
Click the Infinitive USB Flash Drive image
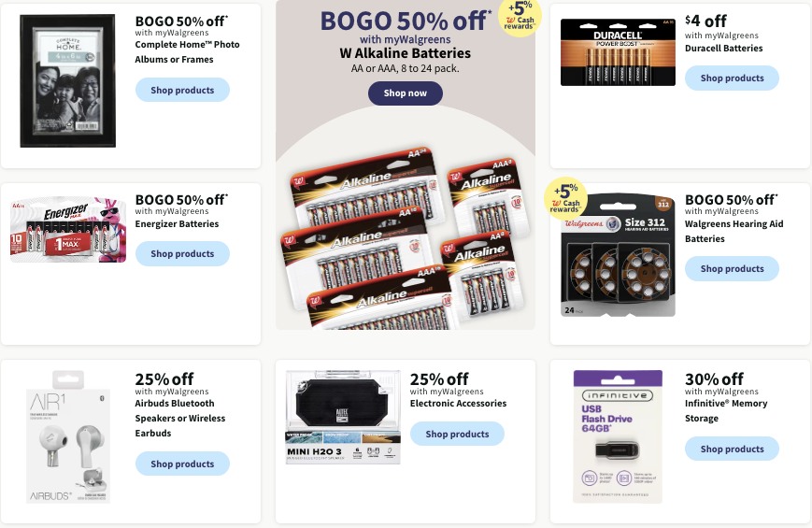click(x=618, y=436)
